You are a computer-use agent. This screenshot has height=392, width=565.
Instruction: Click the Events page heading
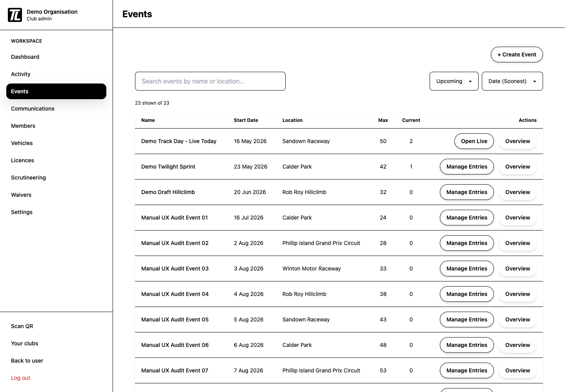(137, 14)
